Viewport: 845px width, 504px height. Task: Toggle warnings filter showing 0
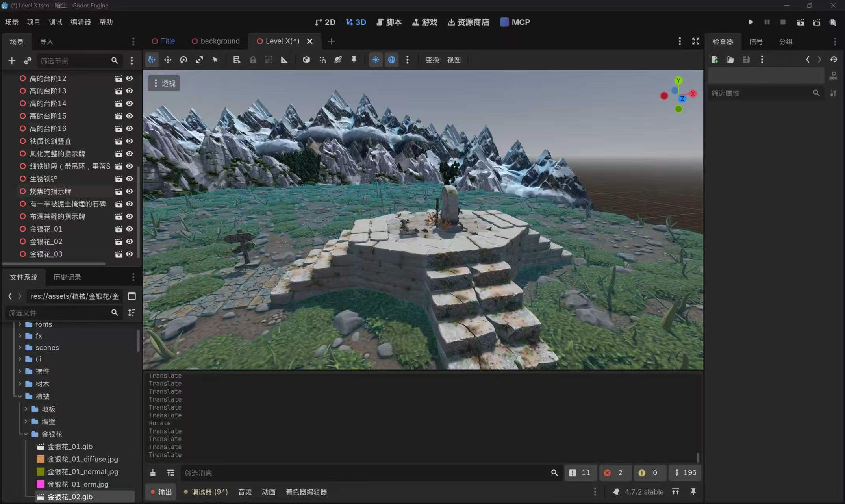649,472
